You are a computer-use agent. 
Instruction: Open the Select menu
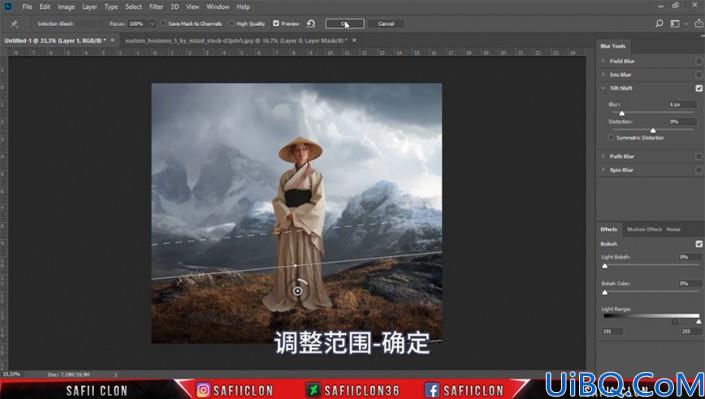[x=133, y=7]
